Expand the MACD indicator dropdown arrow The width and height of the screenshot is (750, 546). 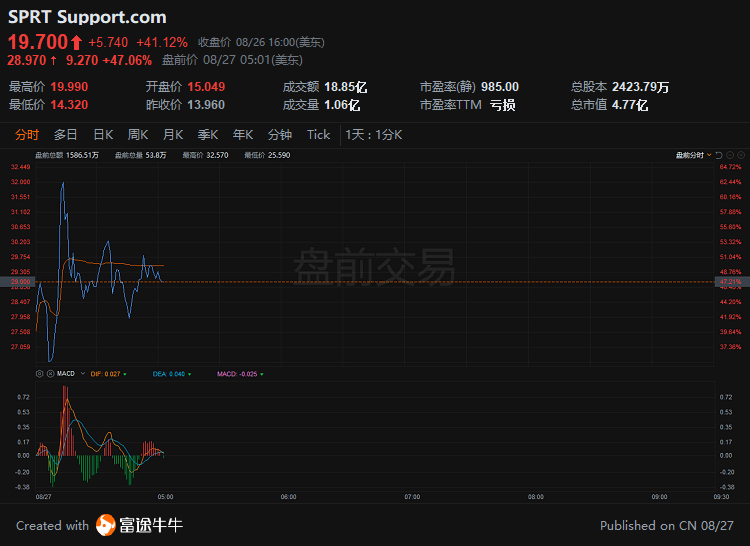82,373
